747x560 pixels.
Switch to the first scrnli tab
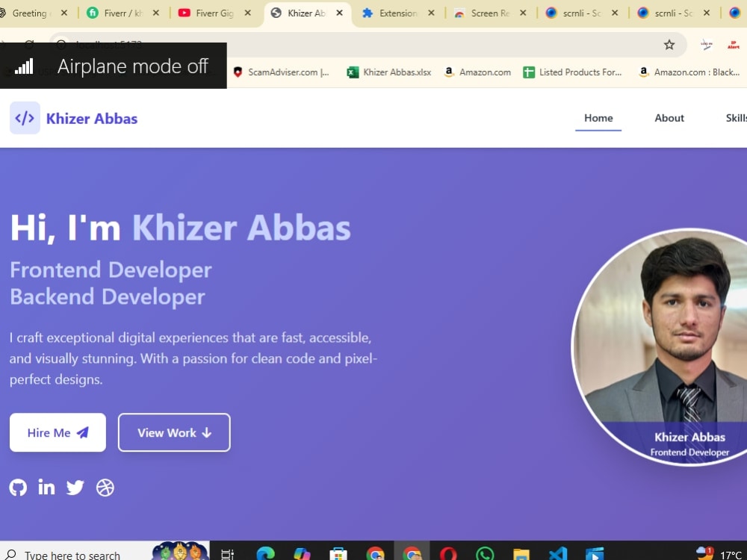click(580, 13)
